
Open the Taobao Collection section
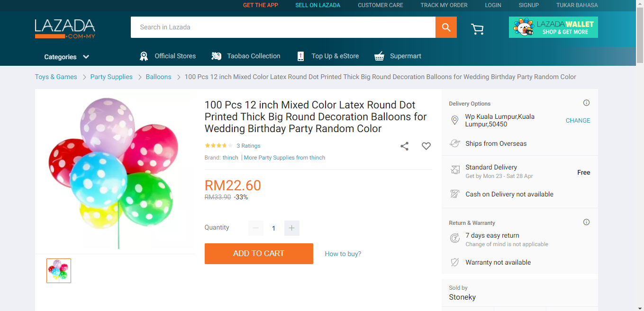(246, 56)
